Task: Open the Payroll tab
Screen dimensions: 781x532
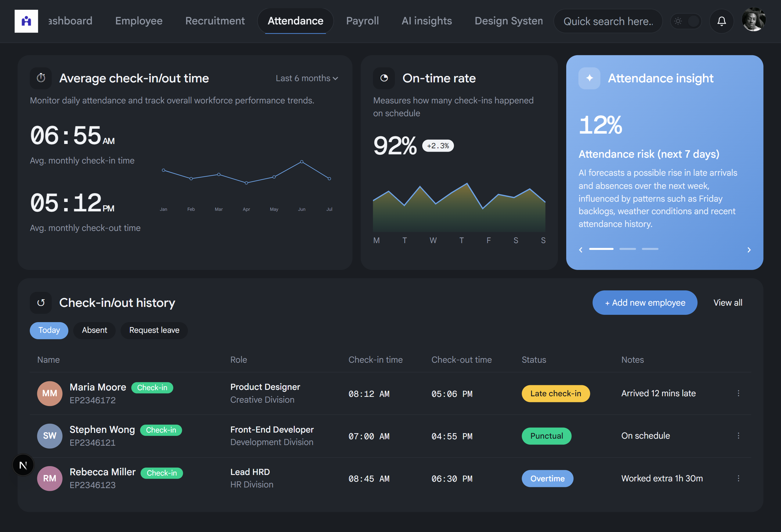Action: click(x=362, y=21)
